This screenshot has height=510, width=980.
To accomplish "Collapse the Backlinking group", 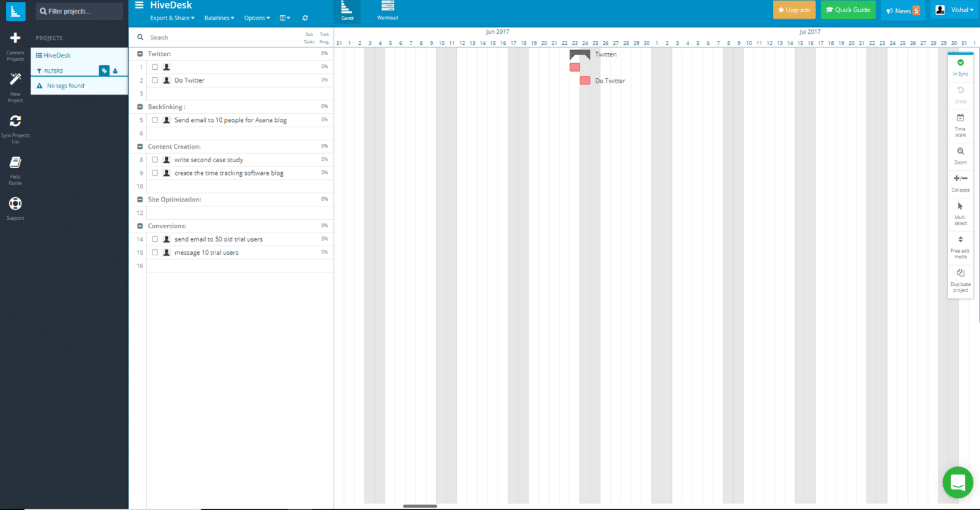I will pos(140,107).
